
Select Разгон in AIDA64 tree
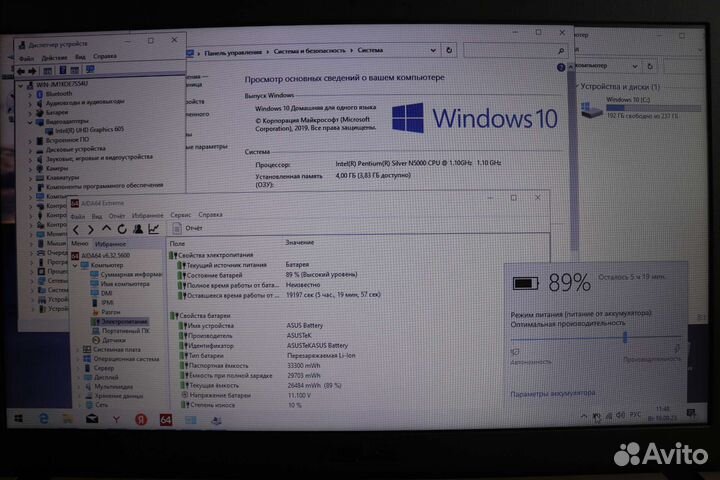pos(107,312)
